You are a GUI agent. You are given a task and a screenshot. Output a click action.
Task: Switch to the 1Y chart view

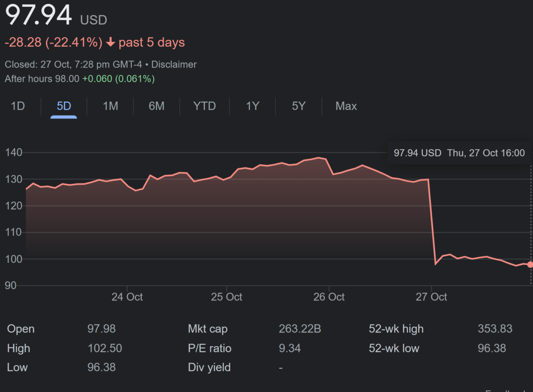[252, 106]
